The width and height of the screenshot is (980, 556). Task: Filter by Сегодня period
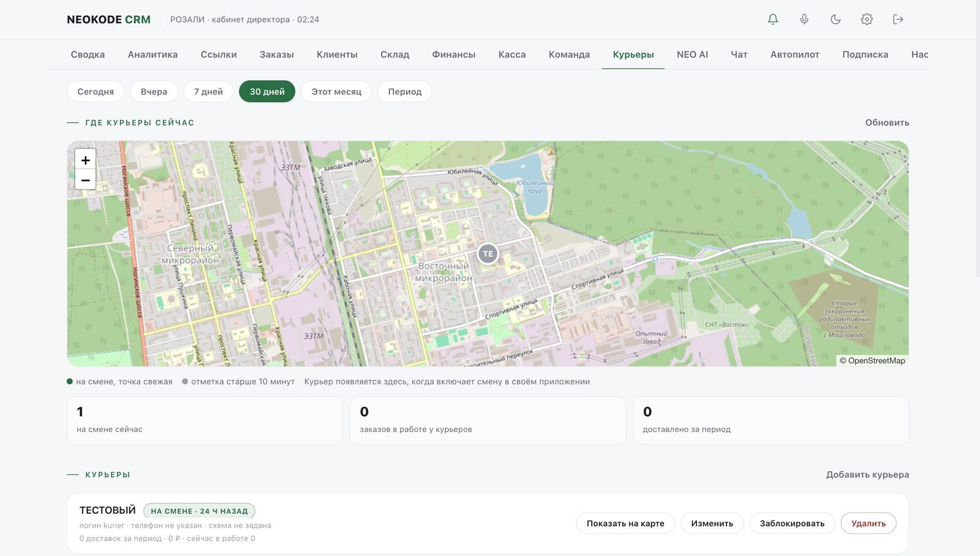coord(96,91)
